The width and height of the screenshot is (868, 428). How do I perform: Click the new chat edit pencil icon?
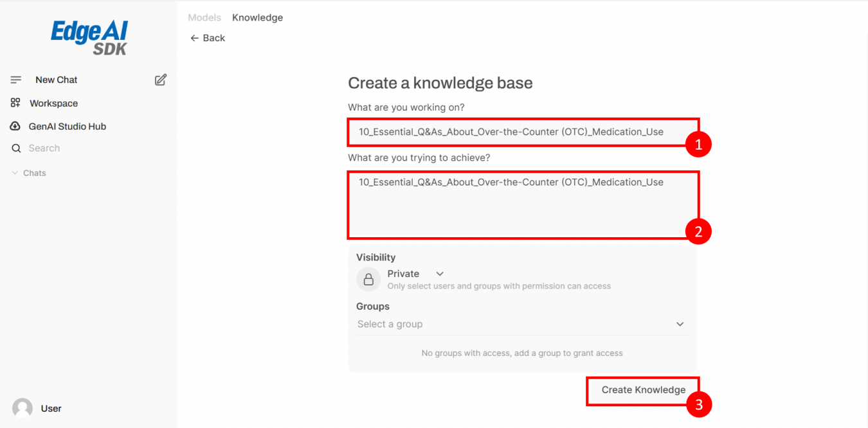(161, 80)
